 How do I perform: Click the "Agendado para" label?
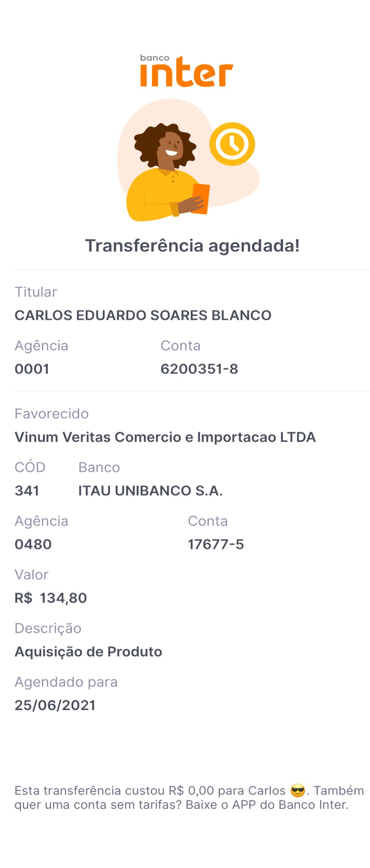pos(66,682)
